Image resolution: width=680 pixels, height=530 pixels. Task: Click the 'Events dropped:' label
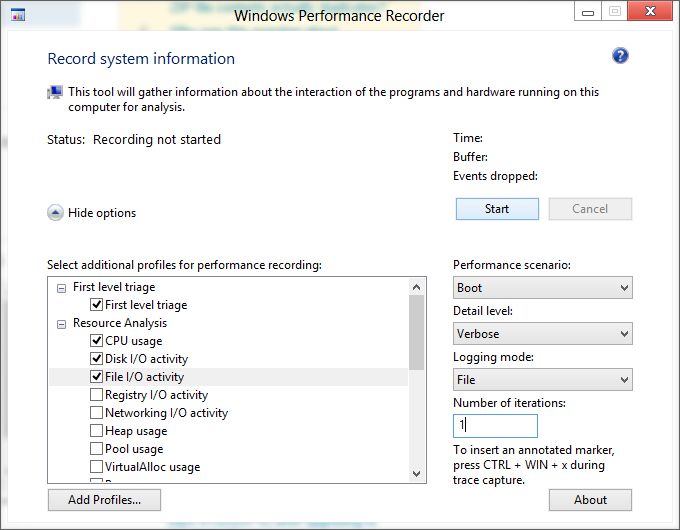pos(495,176)
